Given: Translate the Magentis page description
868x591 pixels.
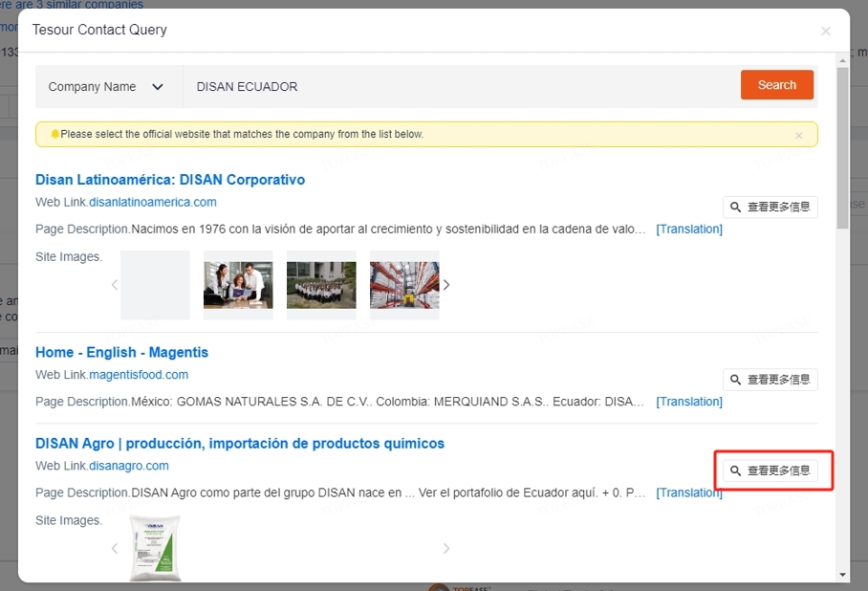Looking at the screenshot, I should click(x=689, y=402).
